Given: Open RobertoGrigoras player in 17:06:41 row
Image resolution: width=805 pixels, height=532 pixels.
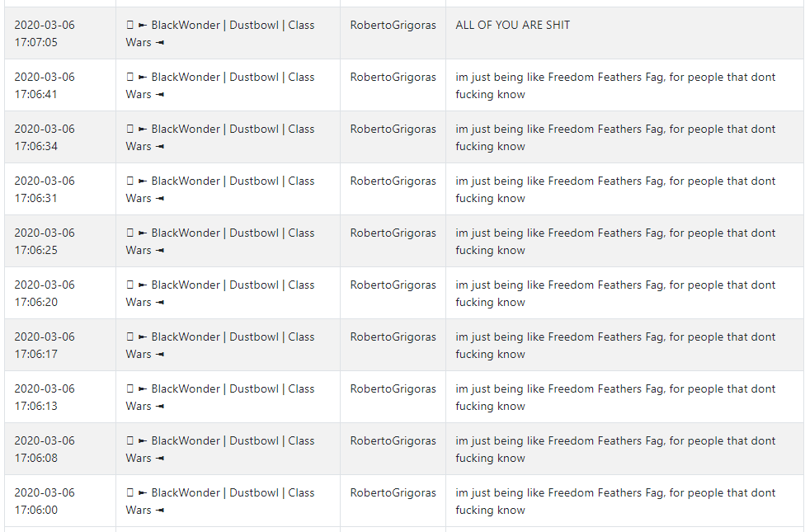Looking at the screenshot, I should [393, 77].
